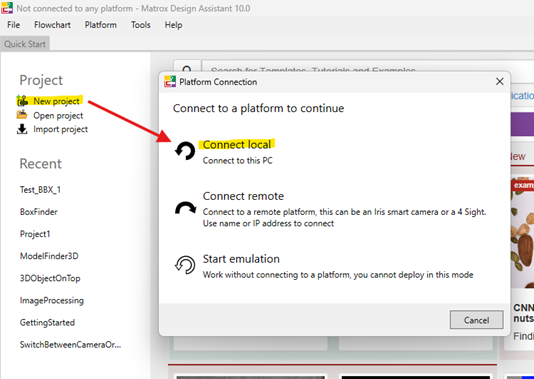Viewport: 534px width, 379px height.
Task: Click the templates search field
Action: point(368,66)
